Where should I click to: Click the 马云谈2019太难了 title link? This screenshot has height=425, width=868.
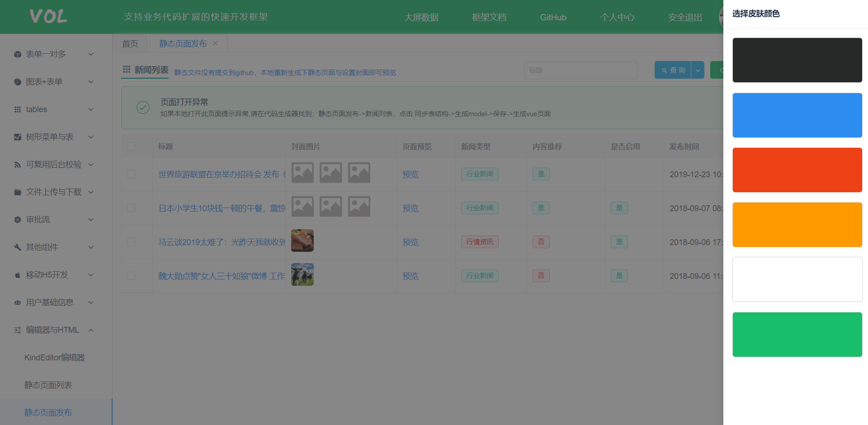pyautogui.click(x=222, y=242)
